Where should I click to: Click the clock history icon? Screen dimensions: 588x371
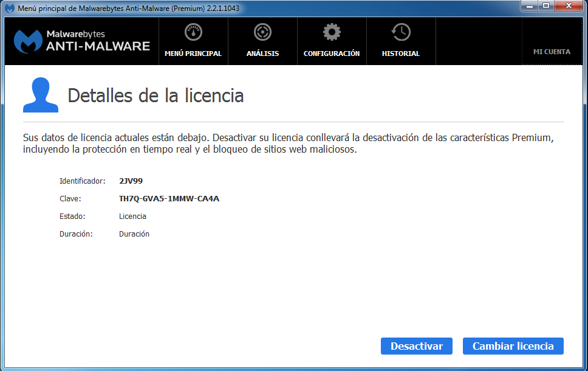point(401,32)
